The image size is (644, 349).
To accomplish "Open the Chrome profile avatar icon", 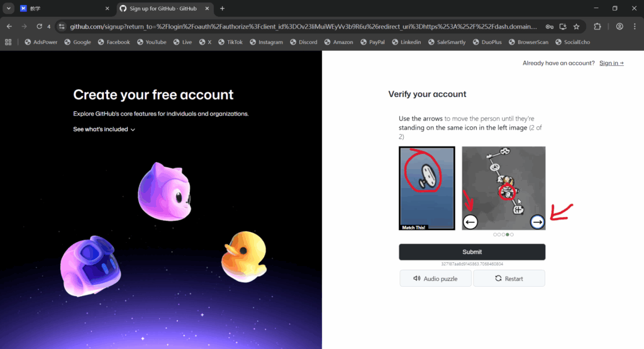I will click(619, 26).
